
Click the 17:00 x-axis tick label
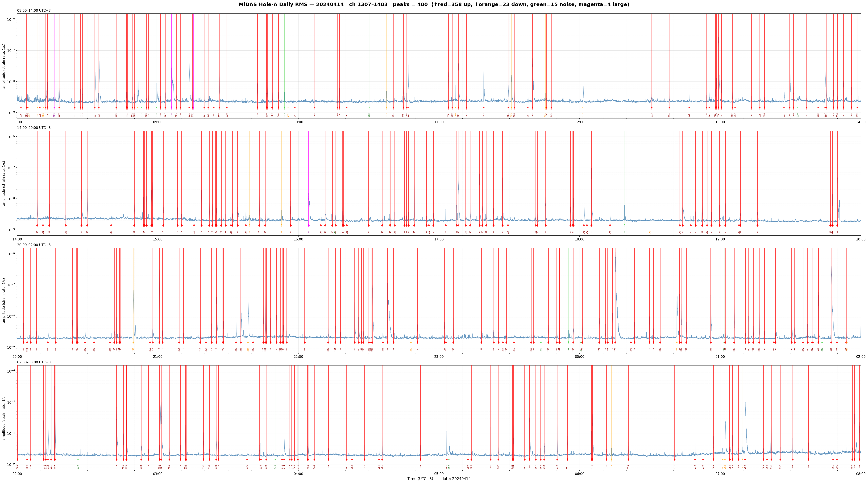439,239
